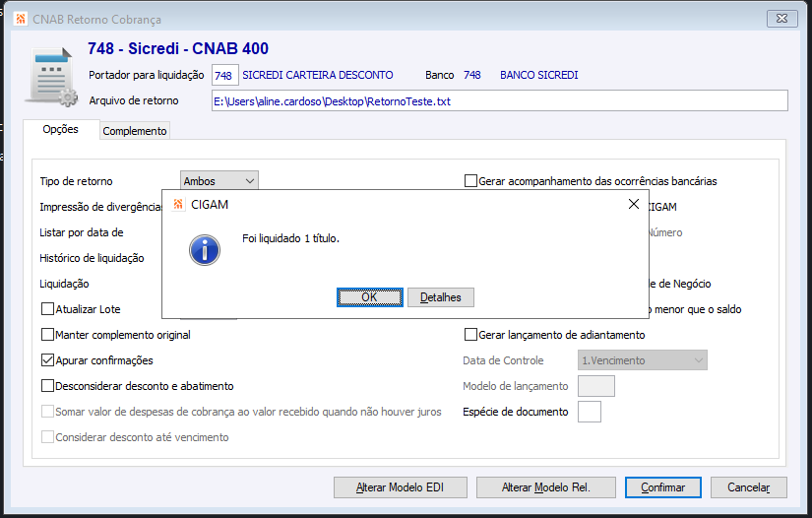The image size is (812, 518).
Task: Open the Tipo de retorno dropdown
Action: (x=219, y=181)
